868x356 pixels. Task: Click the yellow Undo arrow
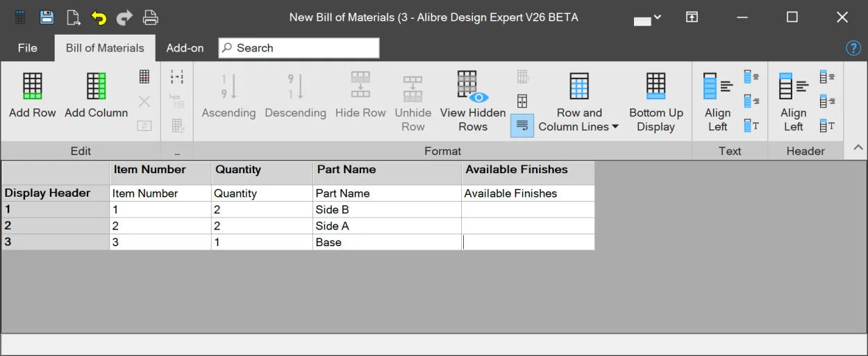pyautogui.click(x=99, y=17)
